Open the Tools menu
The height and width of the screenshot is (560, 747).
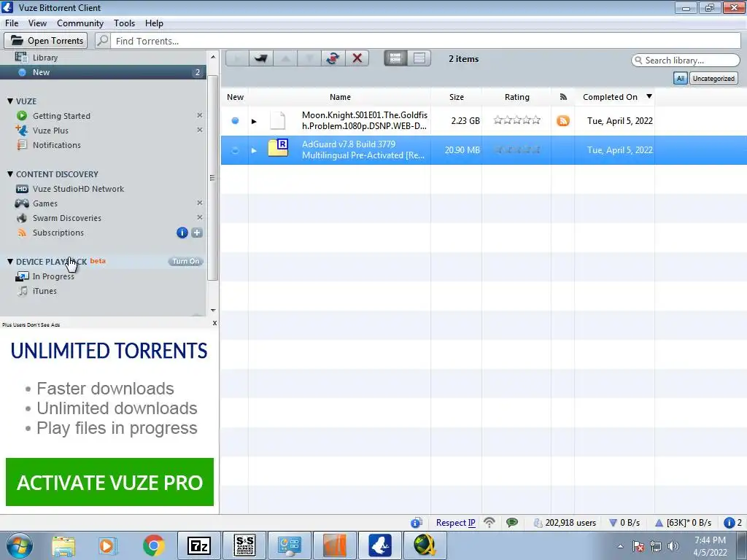click(124, 23)
